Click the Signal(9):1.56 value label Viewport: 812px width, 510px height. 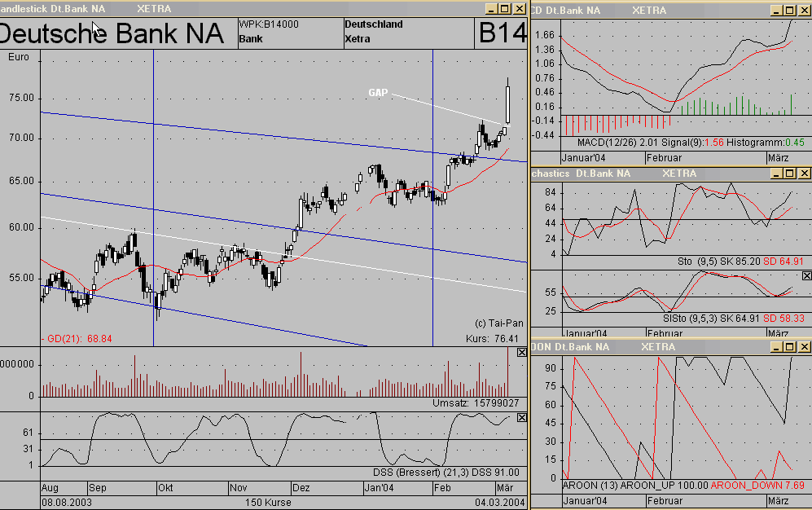coord(691,143)
